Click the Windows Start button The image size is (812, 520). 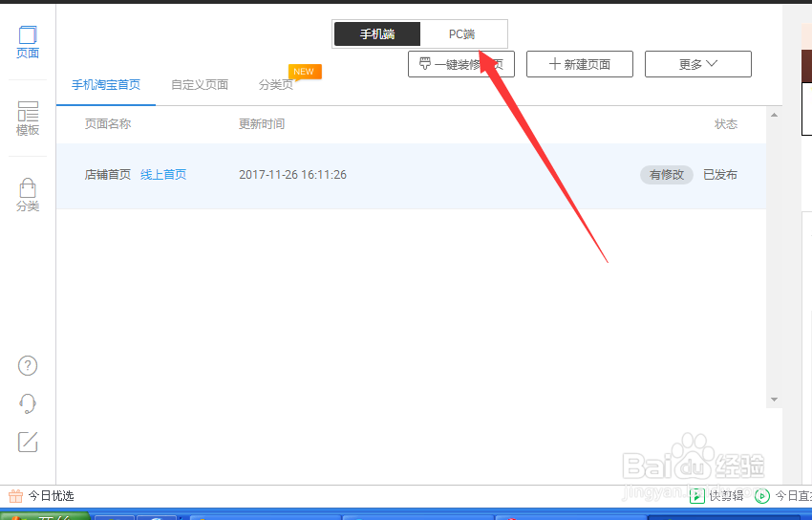point(45,517)
